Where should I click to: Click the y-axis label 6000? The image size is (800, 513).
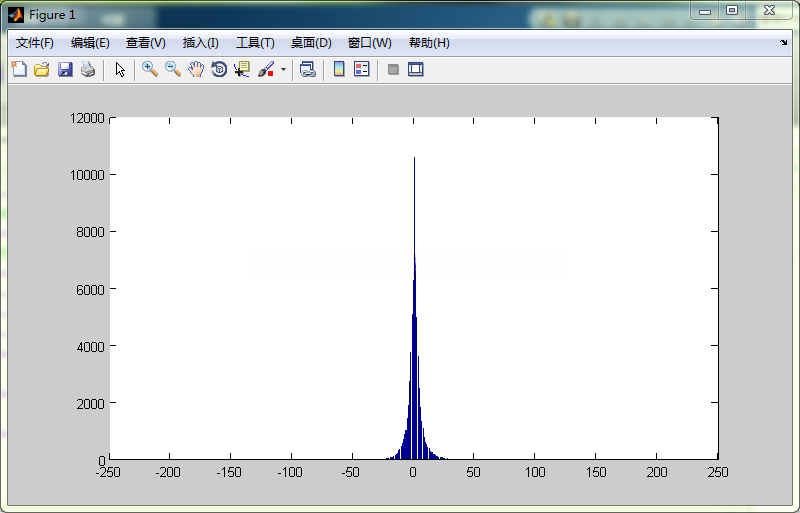click(x=90, y=289)
